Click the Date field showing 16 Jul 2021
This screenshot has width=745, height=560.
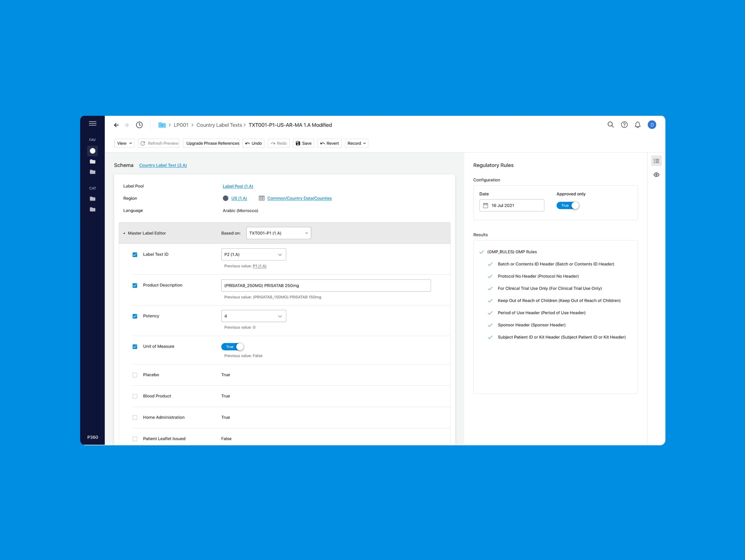point(512,206)
